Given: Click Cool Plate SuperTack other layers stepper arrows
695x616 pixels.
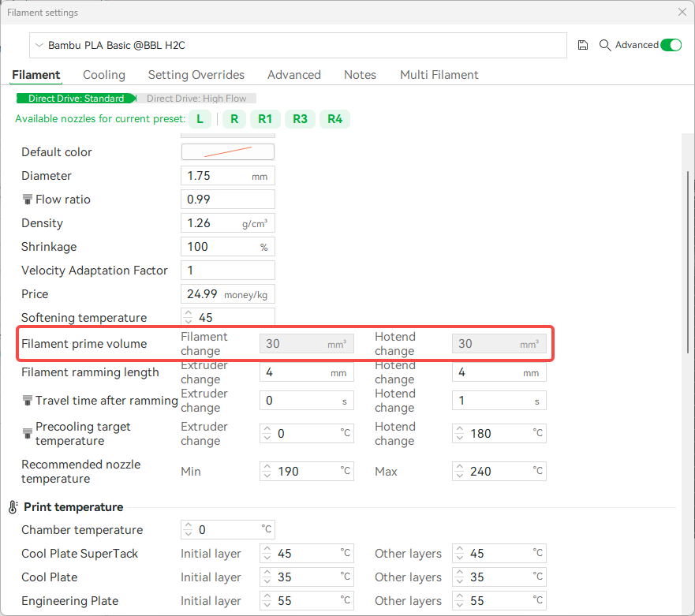Looking at the screenshot, I should click(x=460, y=553).
